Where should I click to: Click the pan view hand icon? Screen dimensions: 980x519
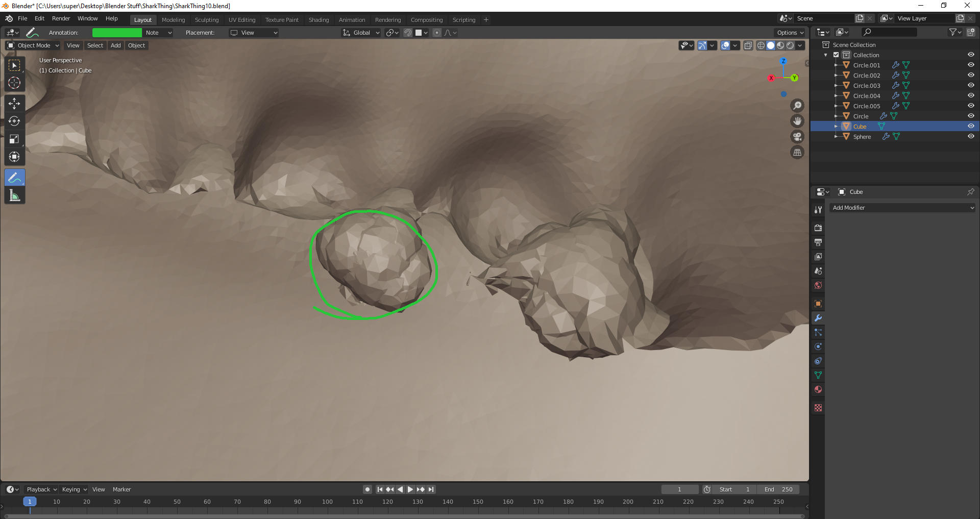click(797, 121)
